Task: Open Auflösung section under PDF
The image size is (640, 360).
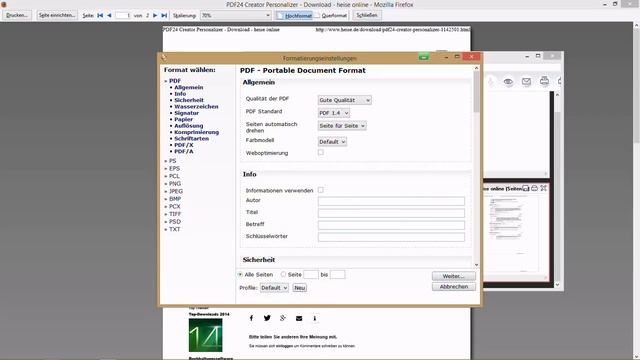Action: [189, 126]
